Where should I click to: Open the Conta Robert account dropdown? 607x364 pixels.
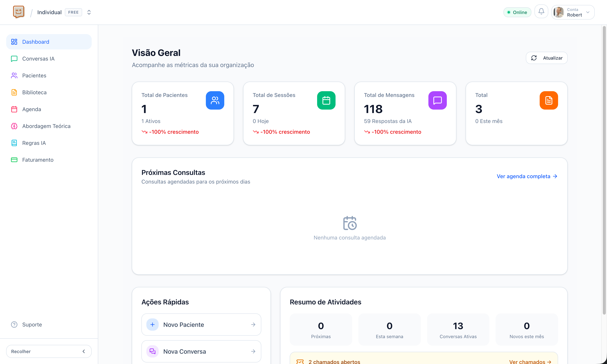573,12
